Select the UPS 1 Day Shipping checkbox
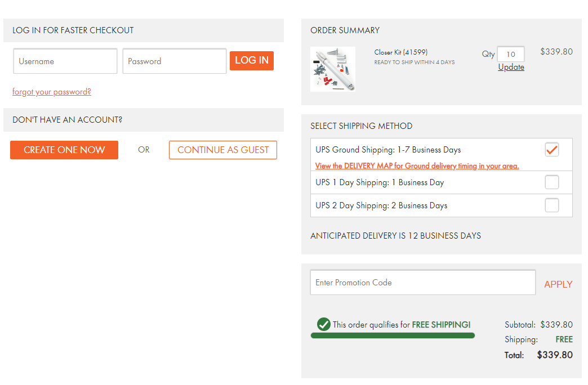 point(551,182)
